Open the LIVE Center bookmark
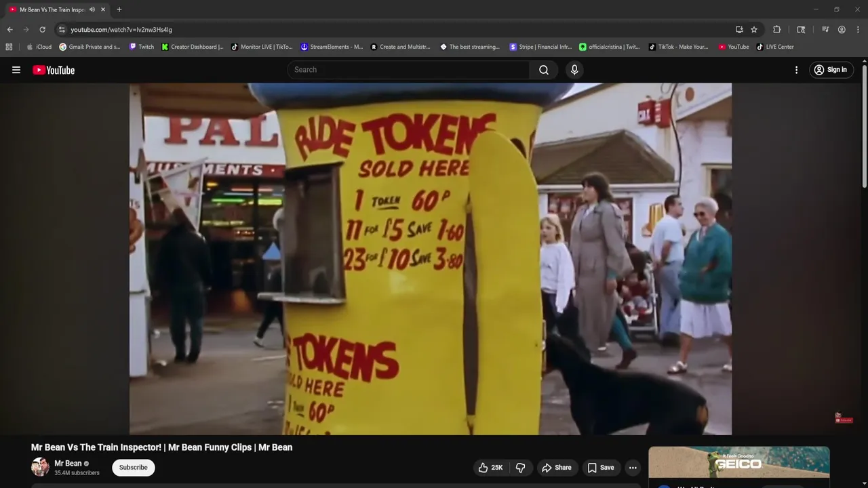 (x=775, y=47)
